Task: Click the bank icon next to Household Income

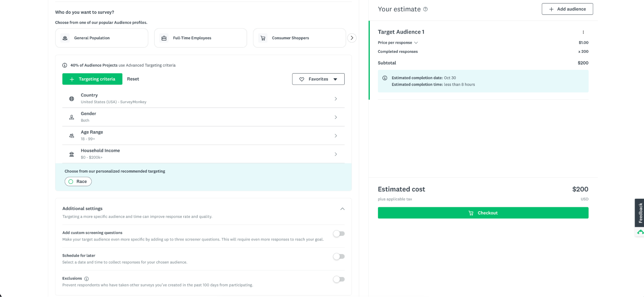Action: pos(72,154)
